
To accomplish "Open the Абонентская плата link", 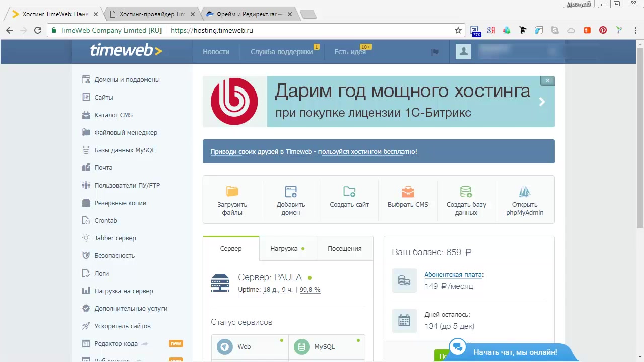I will coord(454,274).
